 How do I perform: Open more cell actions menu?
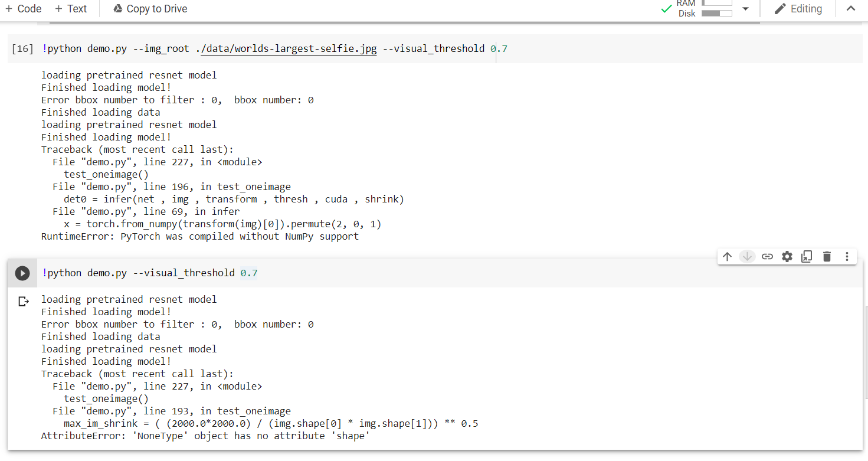click(x=847, y=256)
